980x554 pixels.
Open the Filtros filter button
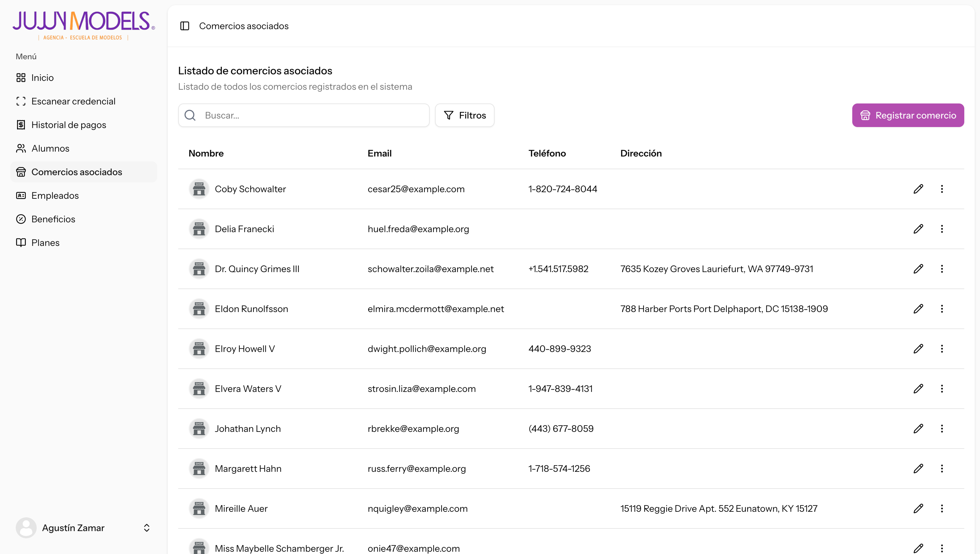point(464,115)
